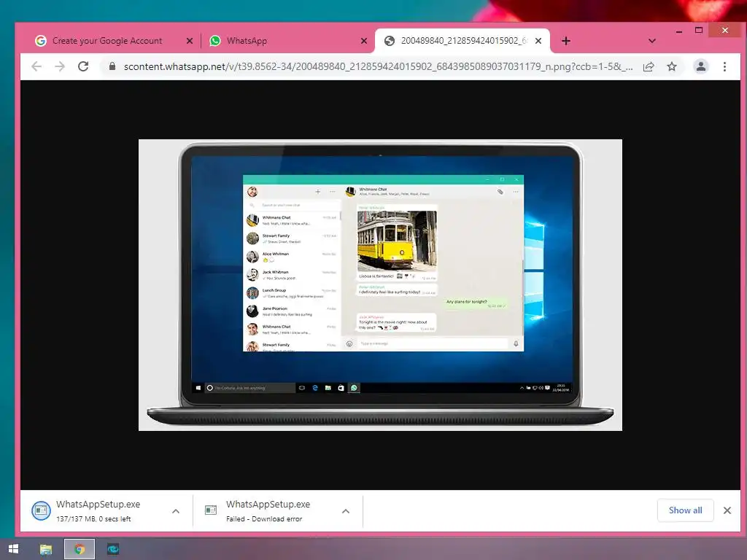747x560 pixels.
Task: Expand options for the failed download
Action: point(346,511)
